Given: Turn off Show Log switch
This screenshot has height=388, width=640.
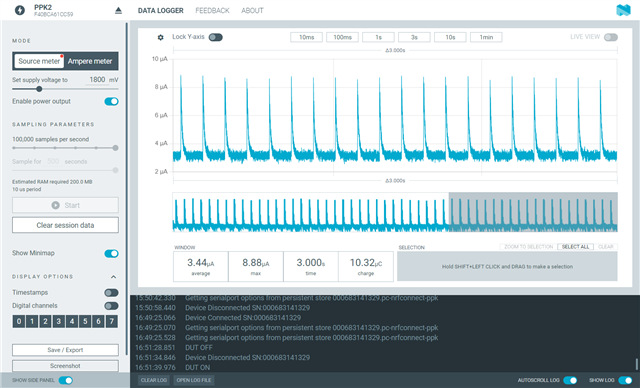Looking at the screenshot, I should 625,380.
